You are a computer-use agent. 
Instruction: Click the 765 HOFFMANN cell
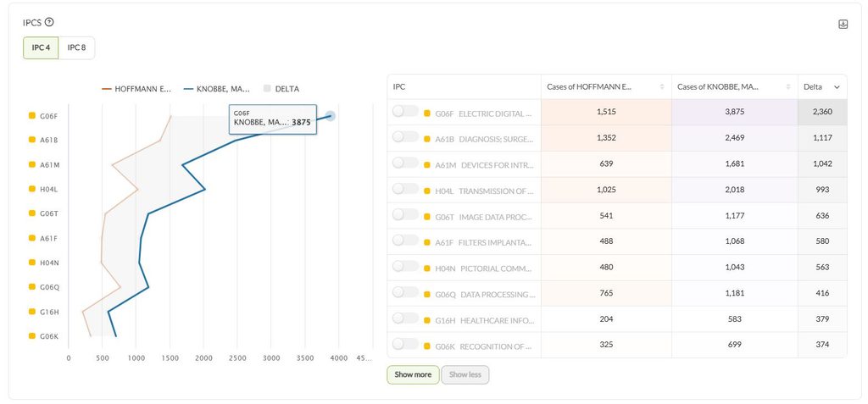[x=606, y=293]
